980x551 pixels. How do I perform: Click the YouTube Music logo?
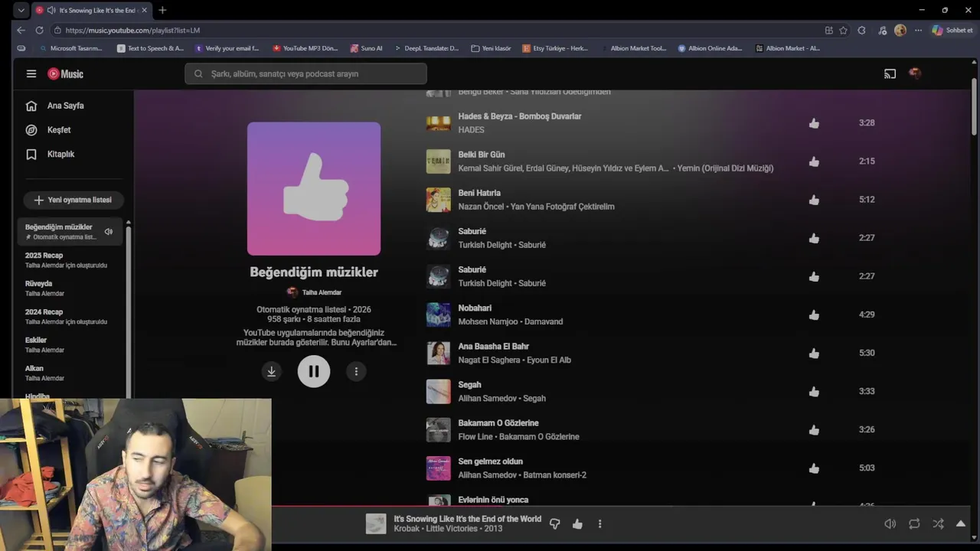click(x=66, y=73)
